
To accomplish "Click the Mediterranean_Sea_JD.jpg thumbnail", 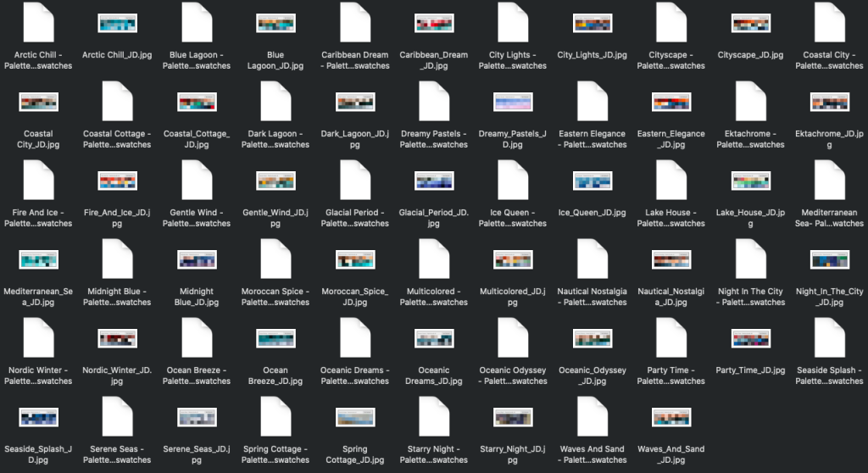I will 38,260.
